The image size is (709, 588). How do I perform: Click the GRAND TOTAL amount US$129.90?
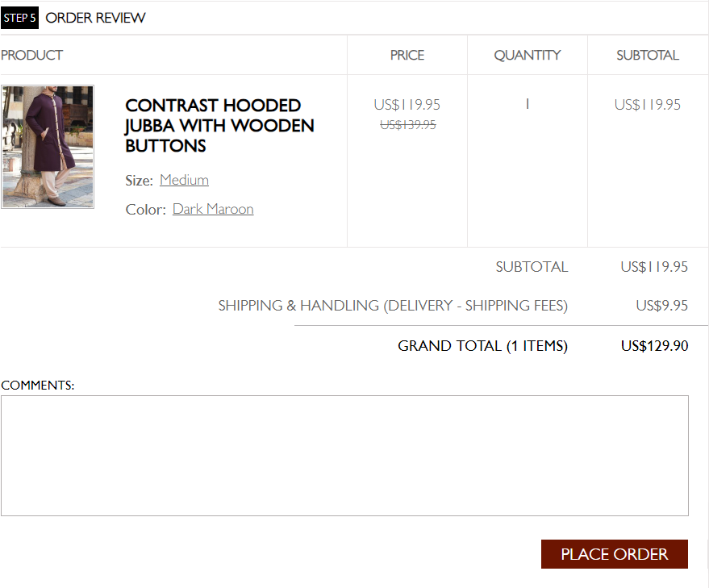(x=657, y=345)
